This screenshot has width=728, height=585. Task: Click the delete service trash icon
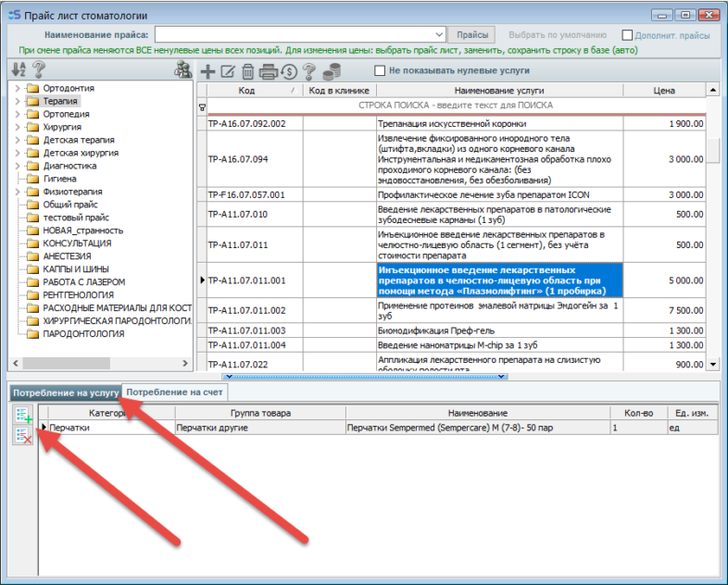pyautogui.click(x=247, y=71)
